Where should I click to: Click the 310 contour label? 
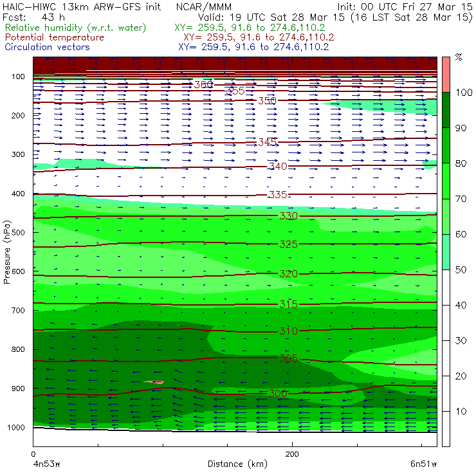pos(288,331)
